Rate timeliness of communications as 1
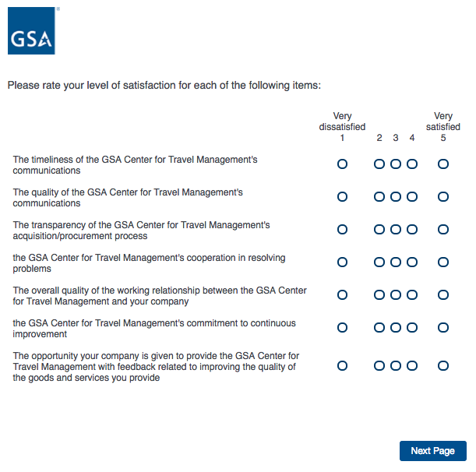 click(x=342, y=164)
